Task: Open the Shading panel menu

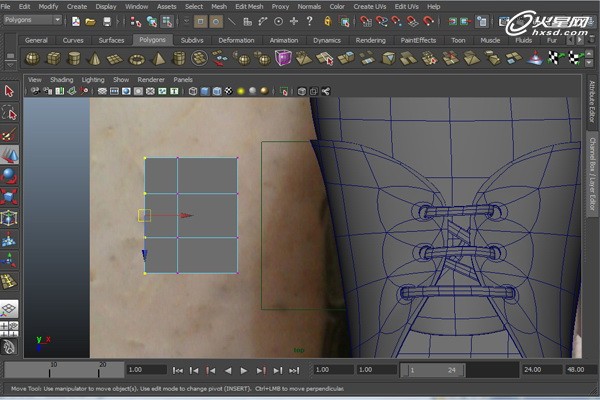Action: pyautogui.click(x=61, y=79)
